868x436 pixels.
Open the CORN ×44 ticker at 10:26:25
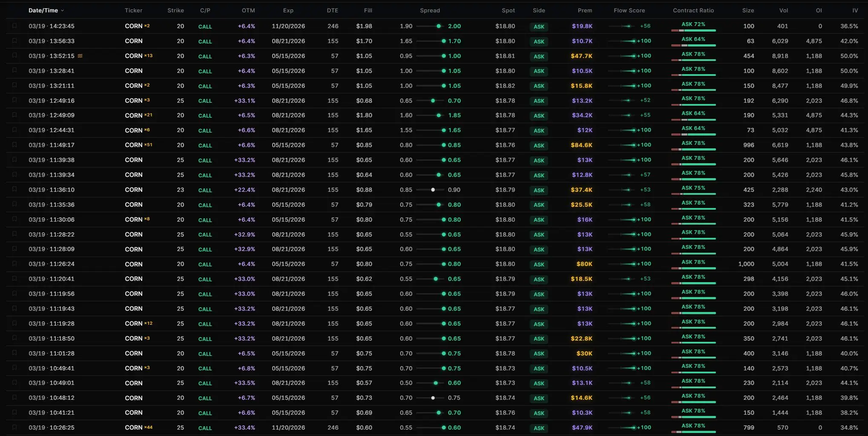pos(138,427)
